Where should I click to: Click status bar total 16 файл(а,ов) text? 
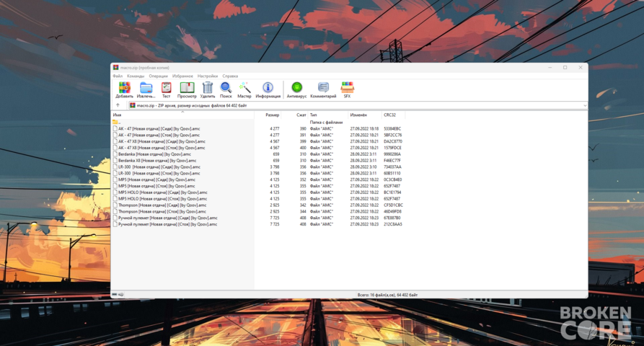click(387, 295)
